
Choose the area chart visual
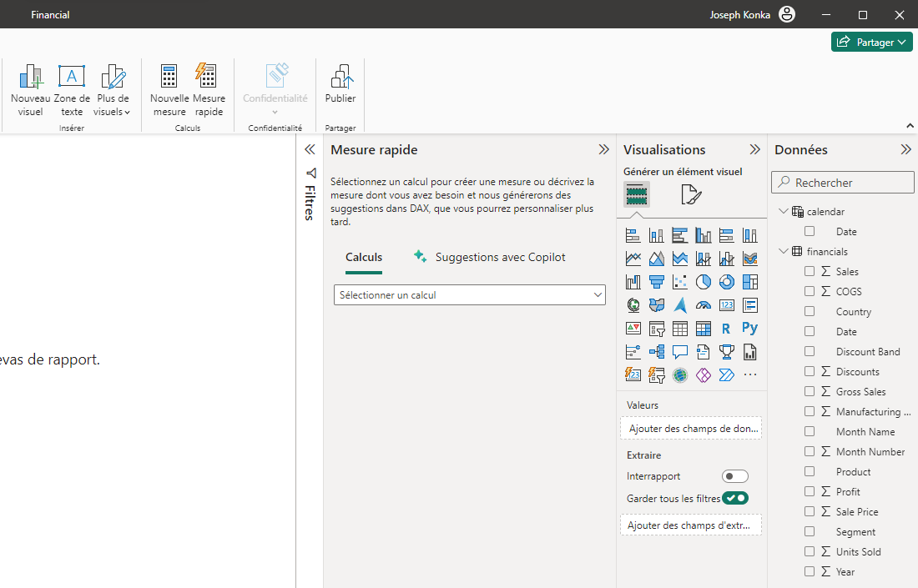pyautogui.click(x=656, y=258)
